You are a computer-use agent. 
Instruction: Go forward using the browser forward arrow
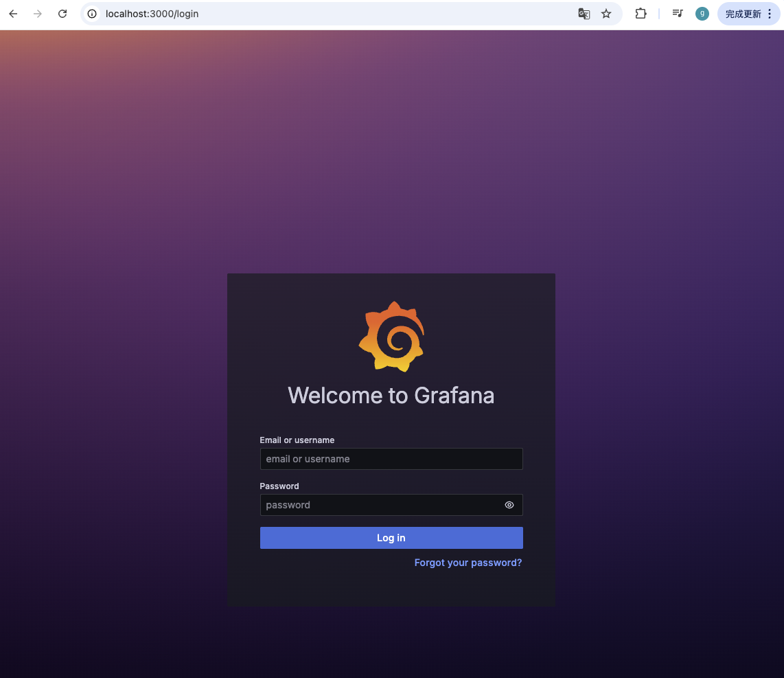[x=38, y=14]
